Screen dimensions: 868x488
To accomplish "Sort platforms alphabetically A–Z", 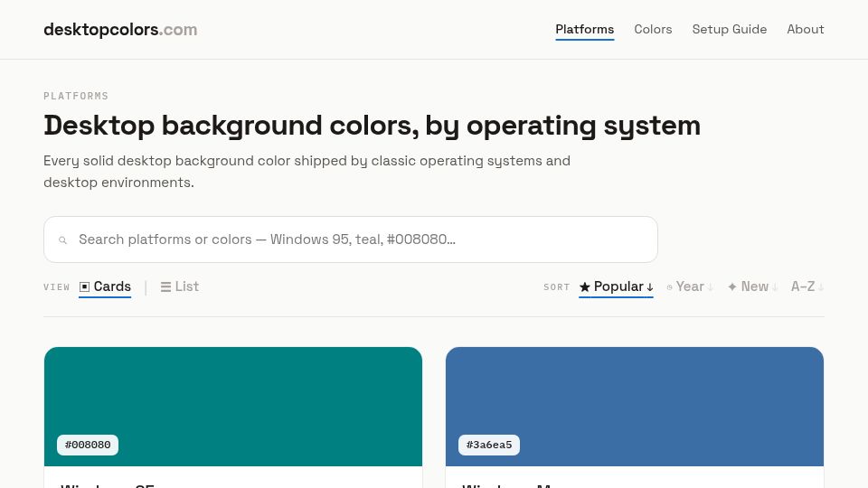I will coord(807,286).
